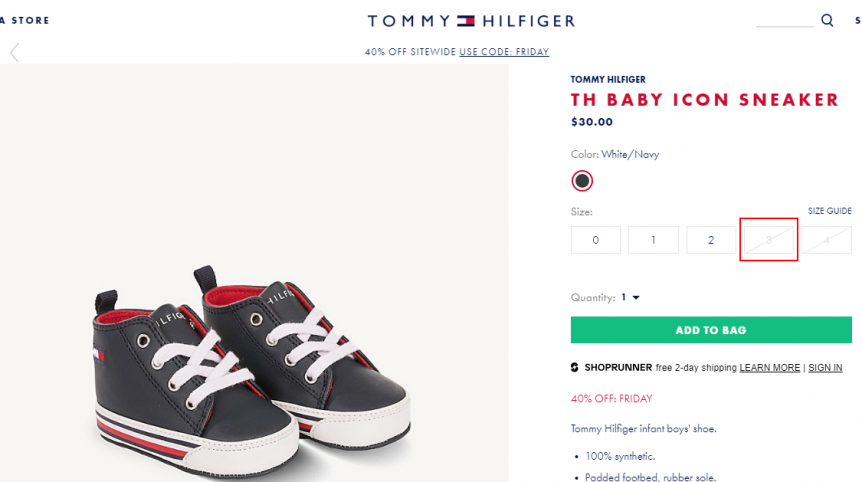Click the left chevron arrow under the header
This screenshot has width=862, height=482.
[15, 53]
